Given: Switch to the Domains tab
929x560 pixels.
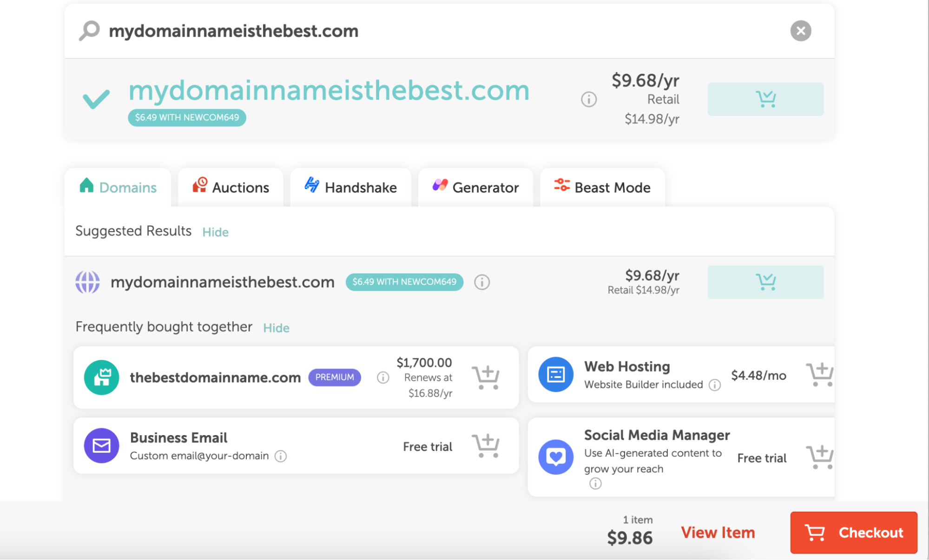Looking at the screenshot, I should tap(118, 187).
